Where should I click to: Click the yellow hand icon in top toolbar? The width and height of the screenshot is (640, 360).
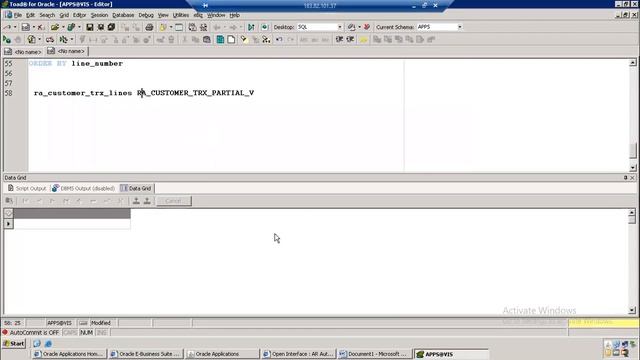coord(163,27)
